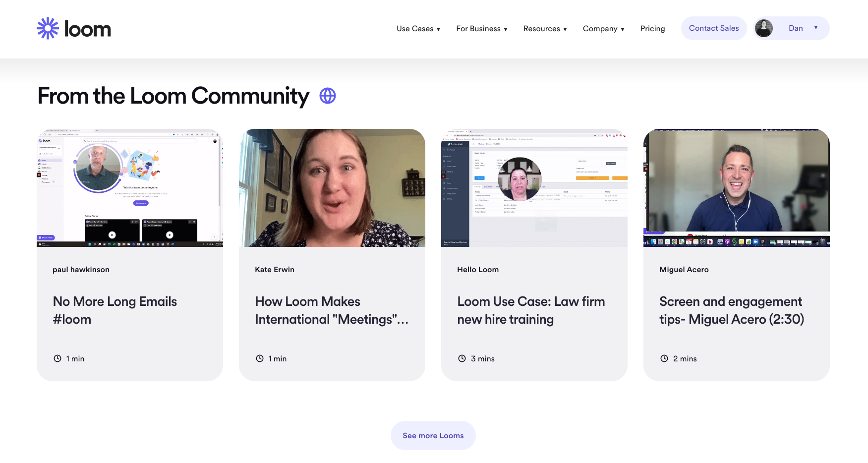The width and height of the screenshot is (868, 463).
Task: Click the 3 mins duration label
Action: 483,358
